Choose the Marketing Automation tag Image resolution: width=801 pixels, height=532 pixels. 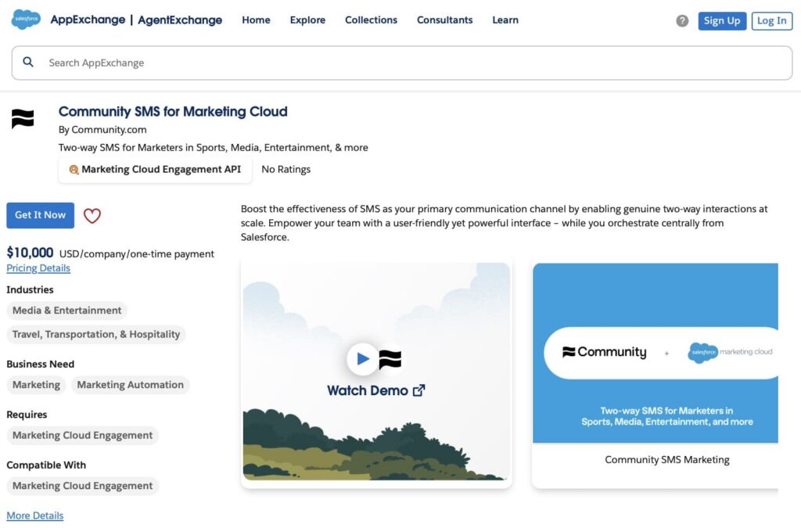click(x=131, y=385)
